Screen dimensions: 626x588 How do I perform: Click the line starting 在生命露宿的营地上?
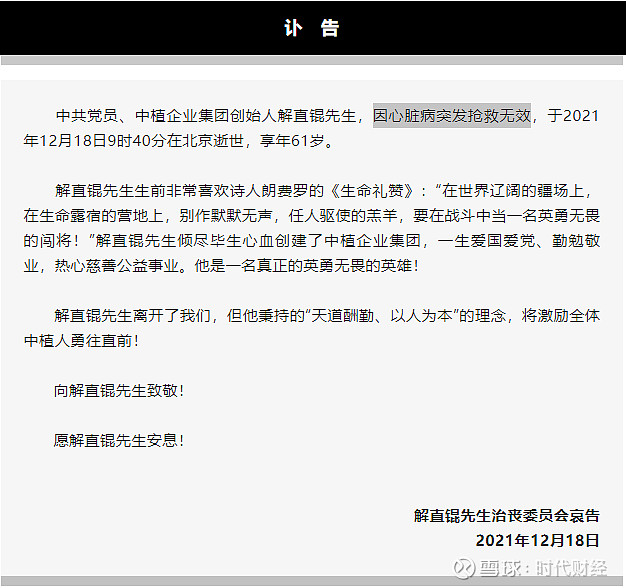[311, 216]
